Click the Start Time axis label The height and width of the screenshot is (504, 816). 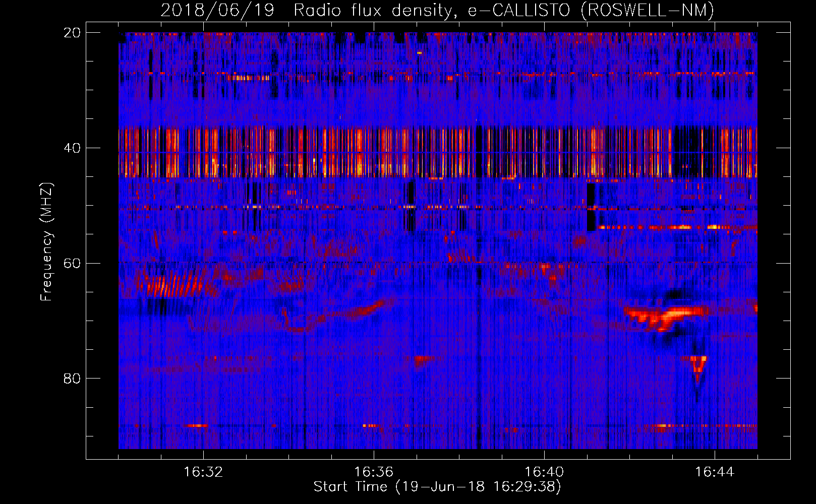coord(437,487)
